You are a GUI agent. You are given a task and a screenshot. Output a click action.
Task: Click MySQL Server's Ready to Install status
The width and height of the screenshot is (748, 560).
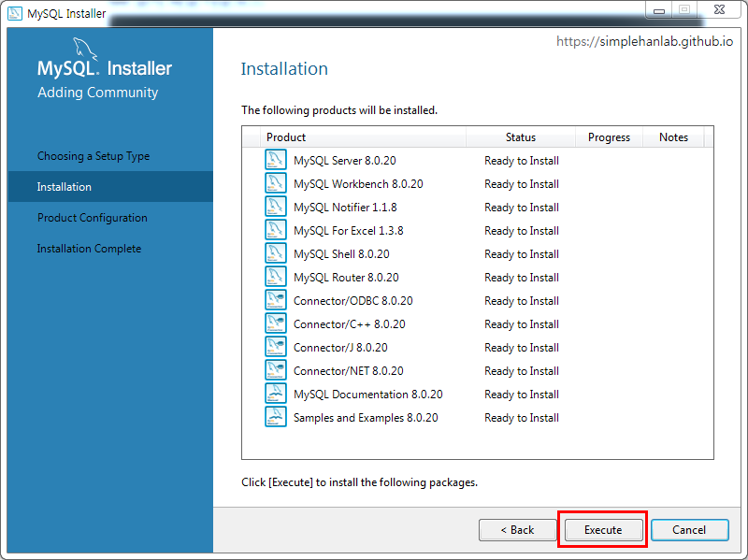click(522, 161)
